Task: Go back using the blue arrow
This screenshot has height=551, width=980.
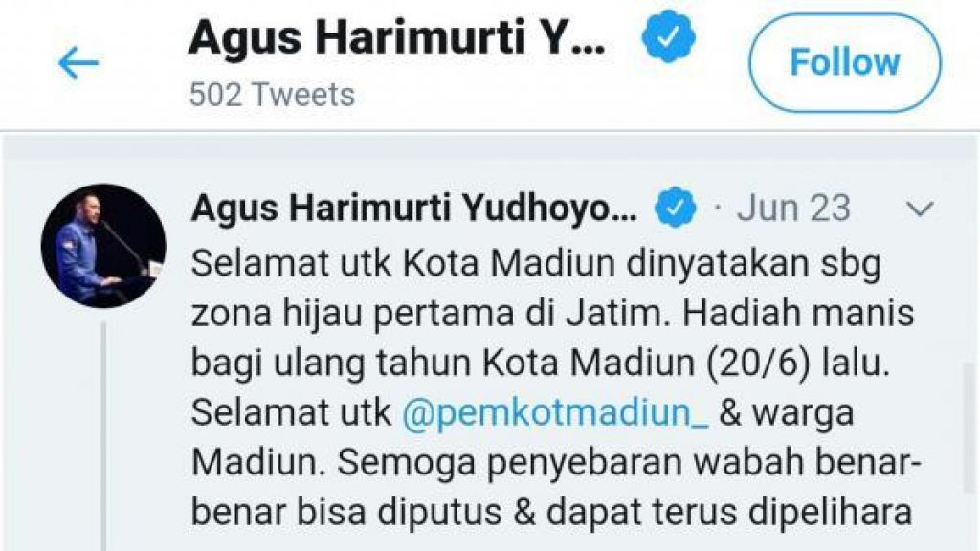Action: [78, 62]
